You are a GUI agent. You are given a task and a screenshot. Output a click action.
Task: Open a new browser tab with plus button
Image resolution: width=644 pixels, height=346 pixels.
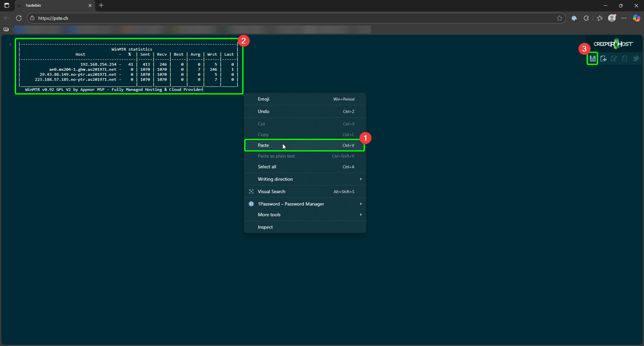point(101,5)
